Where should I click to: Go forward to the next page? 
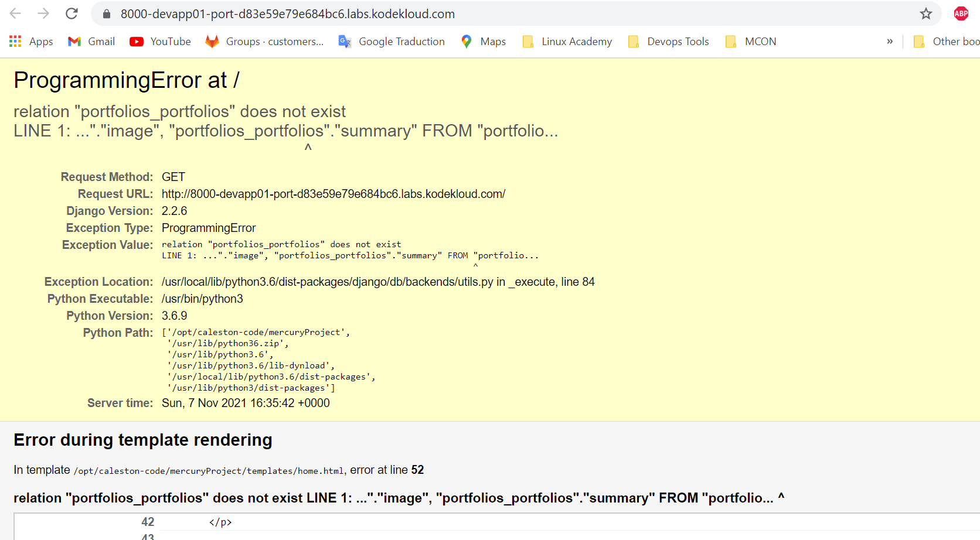[43, 13]
